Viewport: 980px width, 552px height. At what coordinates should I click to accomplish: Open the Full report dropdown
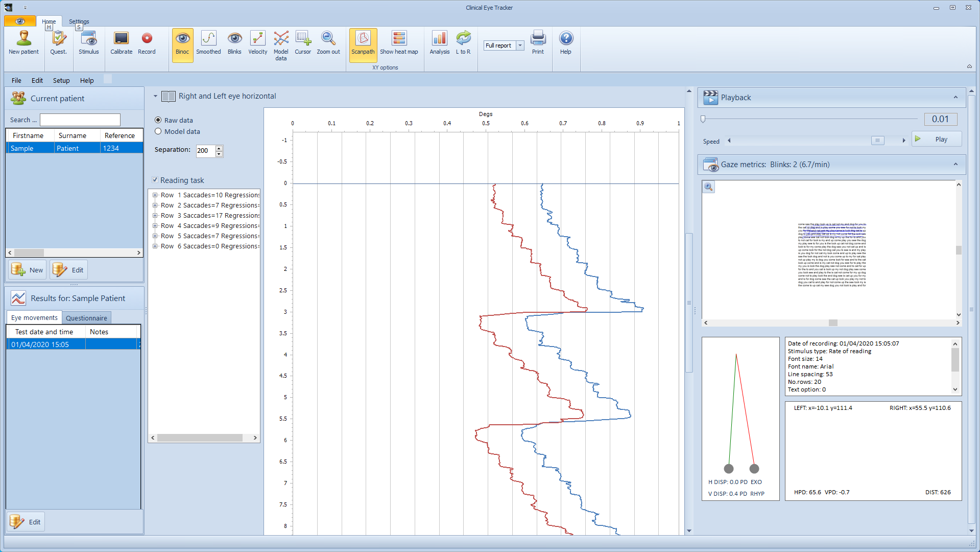point(520,45)
